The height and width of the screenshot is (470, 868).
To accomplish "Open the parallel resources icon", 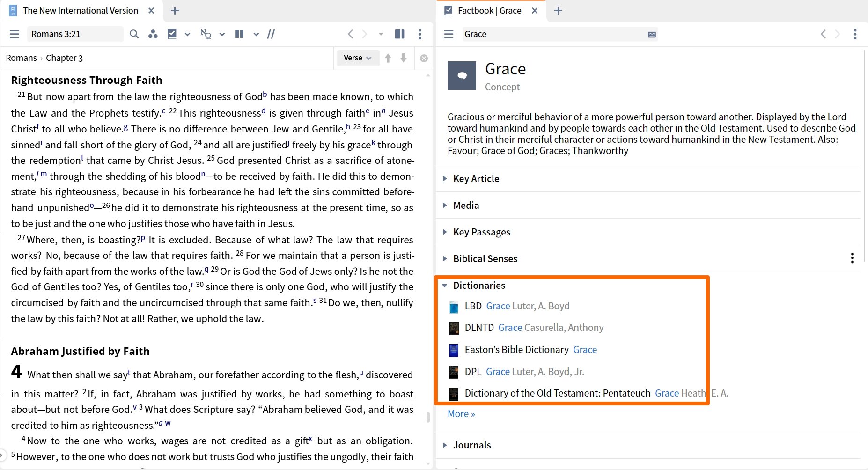I will tap(153, 34).
